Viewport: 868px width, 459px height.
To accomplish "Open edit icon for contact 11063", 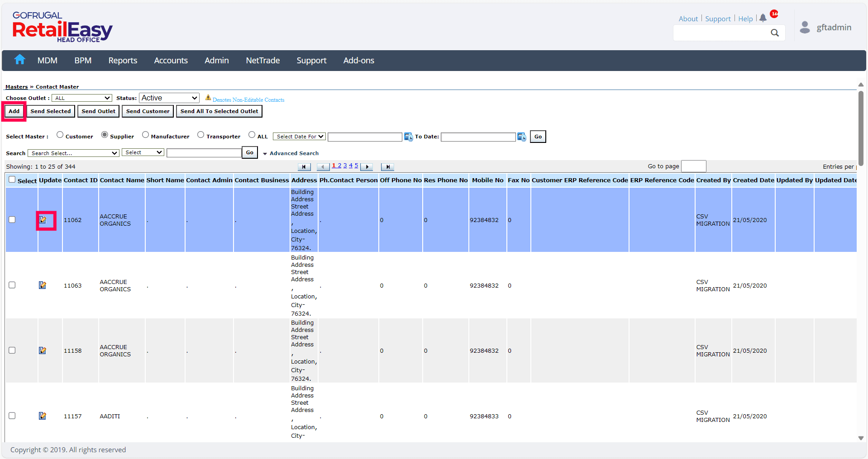I will pos(43,285).
